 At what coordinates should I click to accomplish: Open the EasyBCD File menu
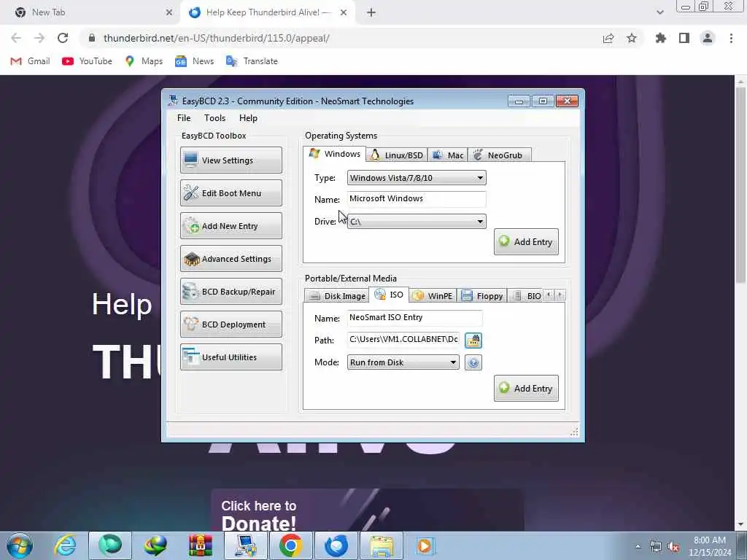[184, 118]
